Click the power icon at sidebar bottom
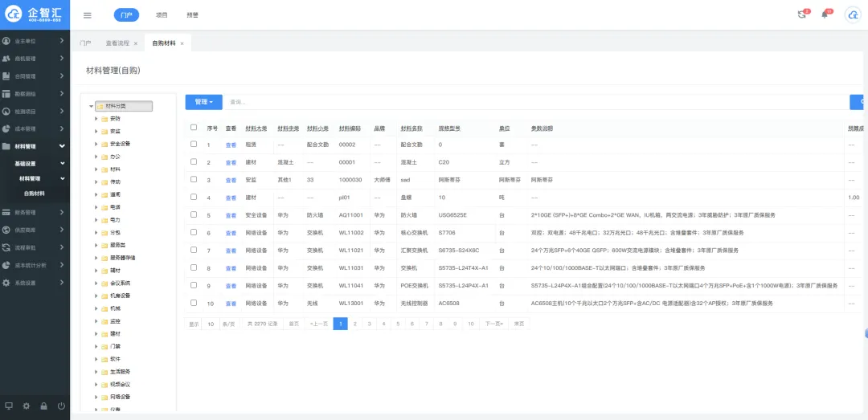Screen dimensions: 868x420 61,406
